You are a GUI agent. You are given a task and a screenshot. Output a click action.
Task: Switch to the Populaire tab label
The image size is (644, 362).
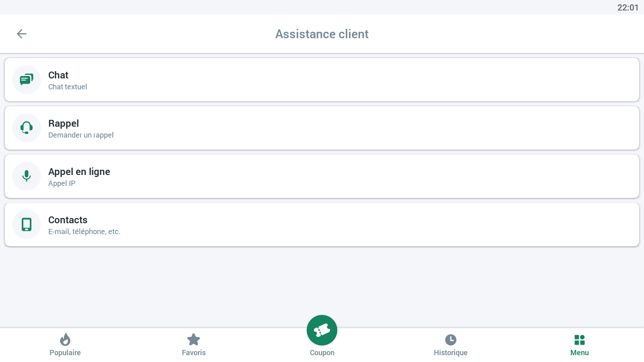point(65,353)
